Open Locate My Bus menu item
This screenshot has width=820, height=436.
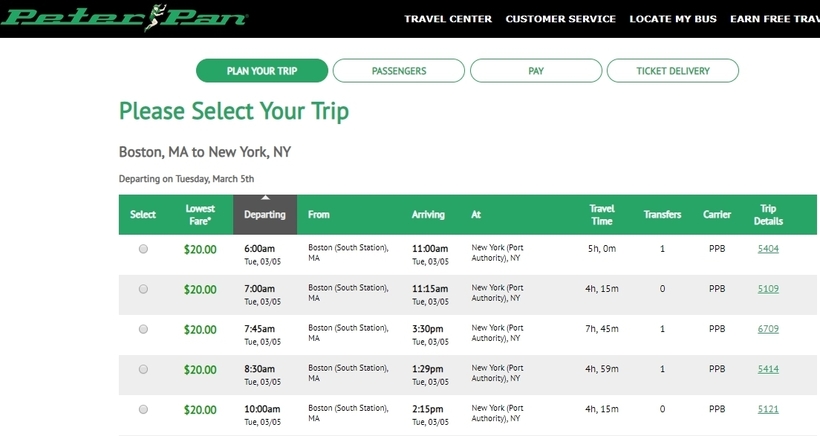[673, 19]
